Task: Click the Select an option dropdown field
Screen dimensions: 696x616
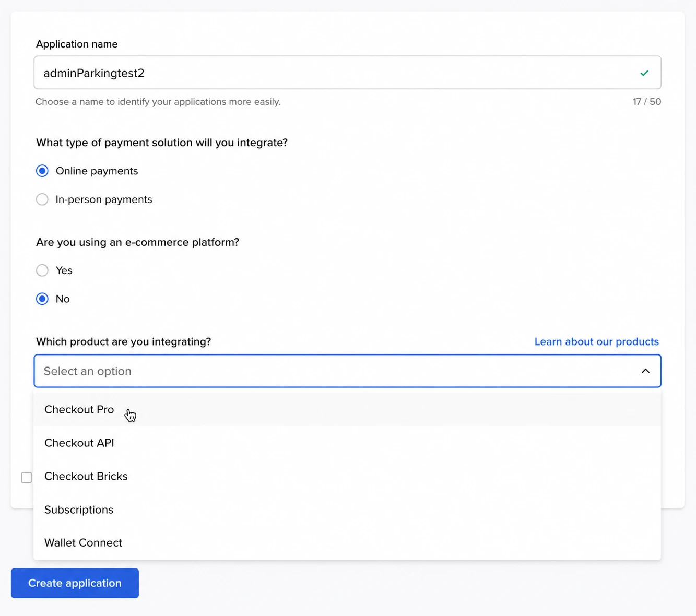Action: pyautogui.click(x=347, y=371)
